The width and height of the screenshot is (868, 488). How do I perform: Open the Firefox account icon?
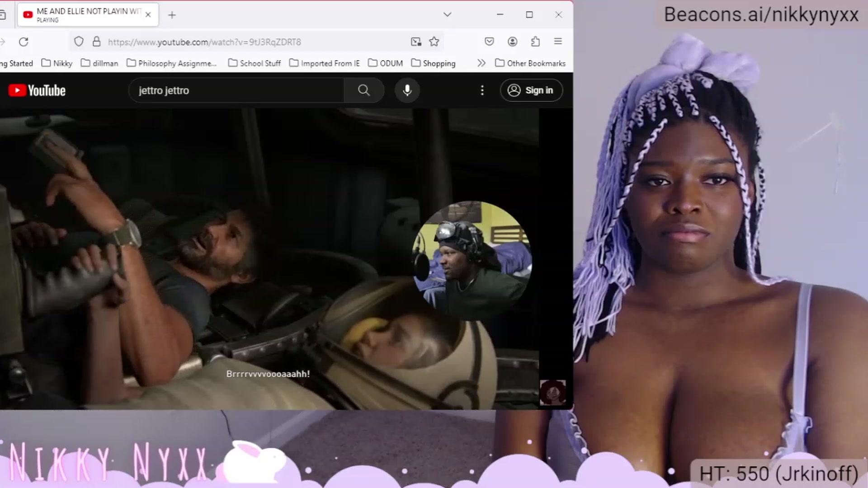tap(512, 42)
